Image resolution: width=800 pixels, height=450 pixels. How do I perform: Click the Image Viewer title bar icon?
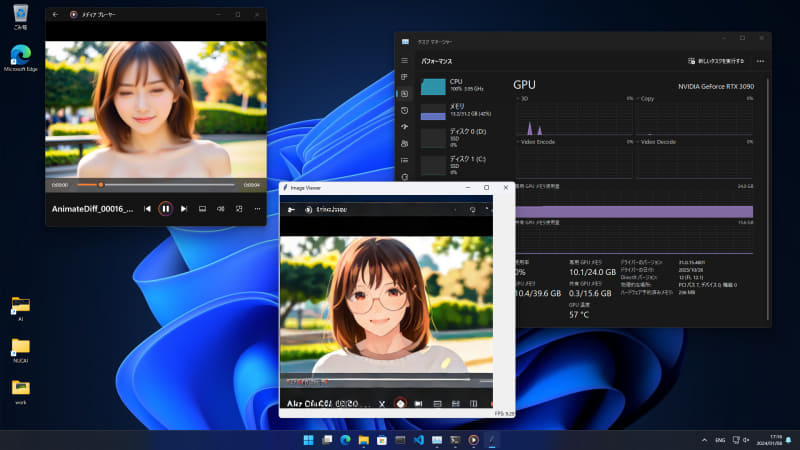[285, 188]
